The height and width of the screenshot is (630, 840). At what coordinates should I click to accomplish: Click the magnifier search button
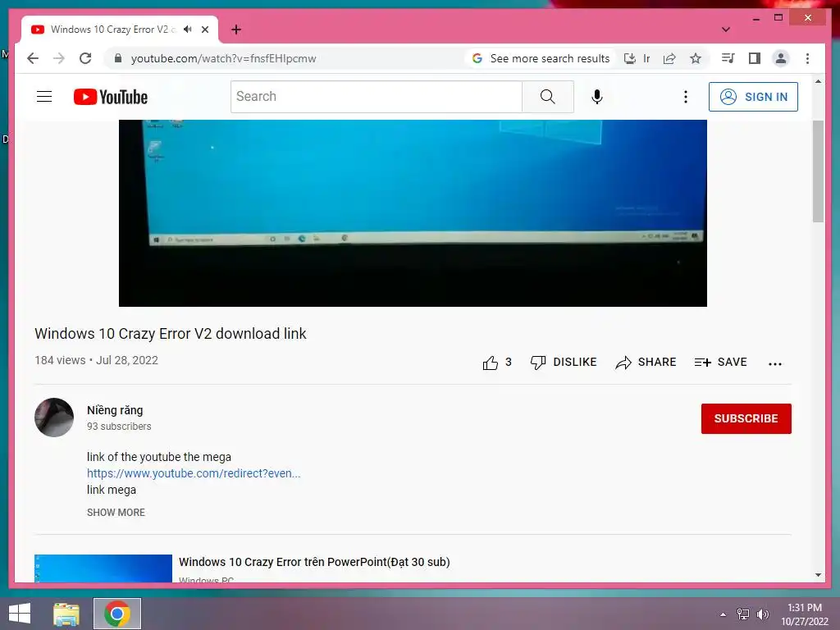[x=547, y=97]
